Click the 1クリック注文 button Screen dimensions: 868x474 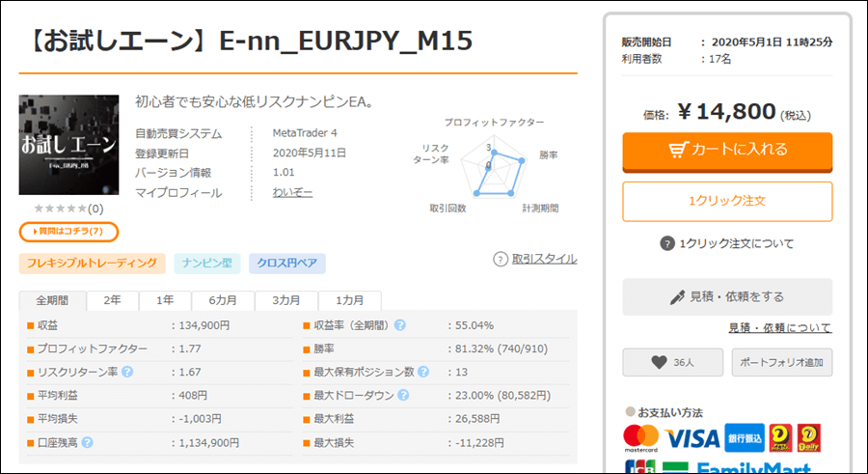coord(727,201)
